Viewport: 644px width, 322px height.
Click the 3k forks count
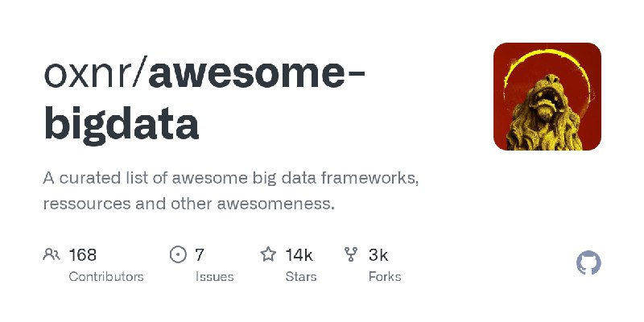coord(378,255)
